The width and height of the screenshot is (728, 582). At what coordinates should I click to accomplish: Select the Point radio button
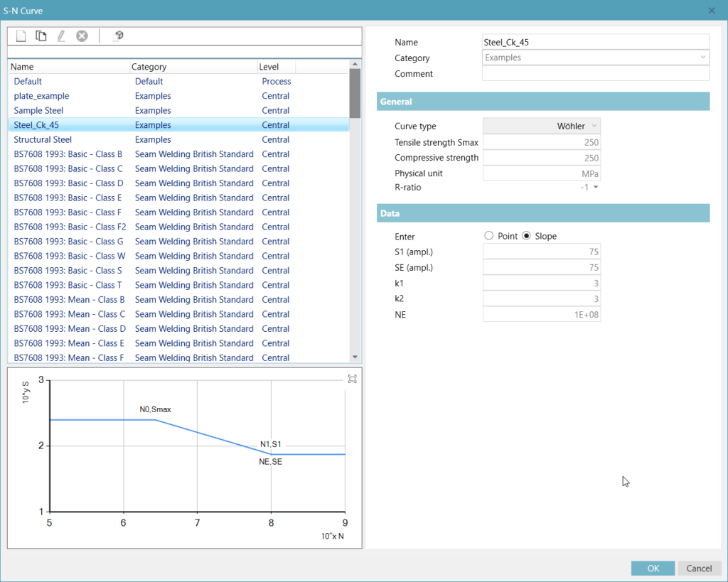488,236
